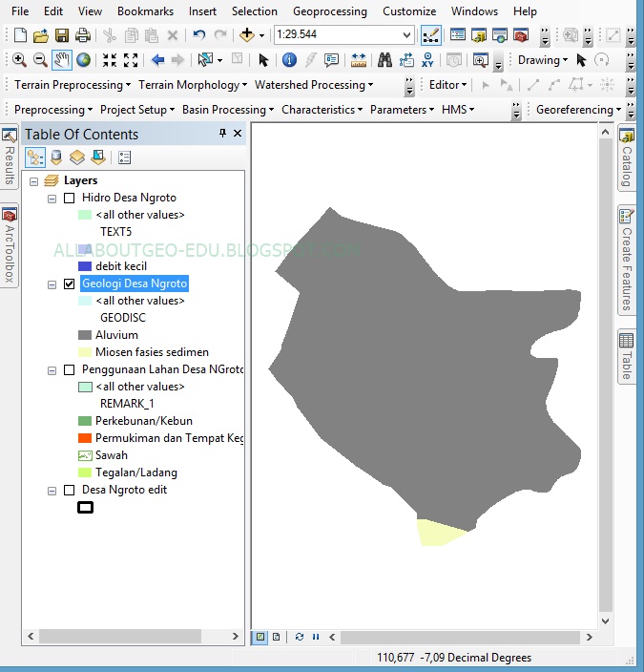This screenshot has width=644, height=672.
Task: Open a map document with the folder icon
Action: click(x=41, y=35)
